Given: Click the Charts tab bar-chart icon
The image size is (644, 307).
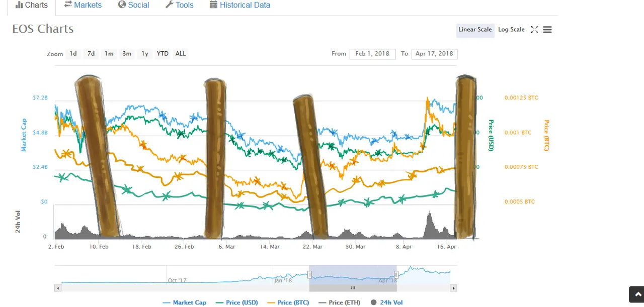Looking at the screenshot, I should (19, 5).
